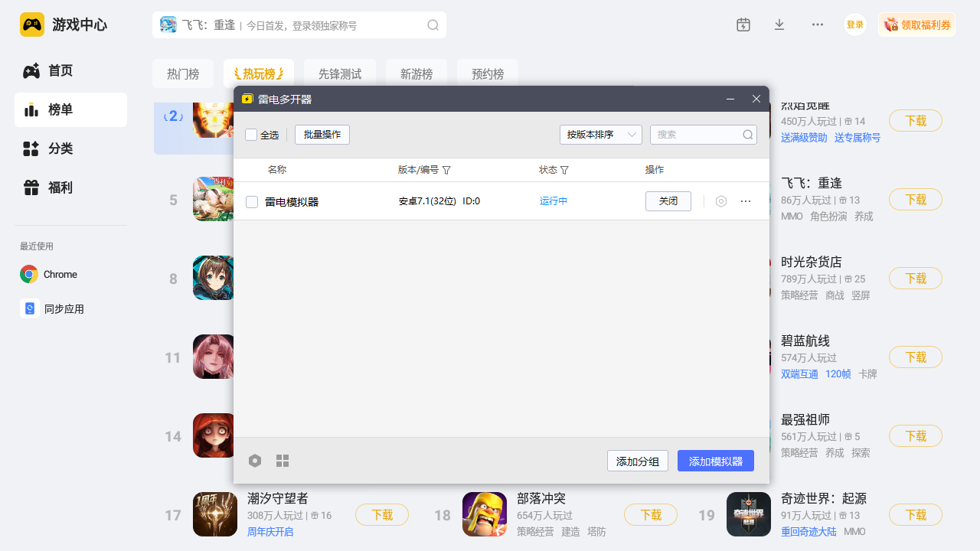980x551 pixels.
Task: Select the 分类 sidebar icon
Action: (x=60, y=148)
